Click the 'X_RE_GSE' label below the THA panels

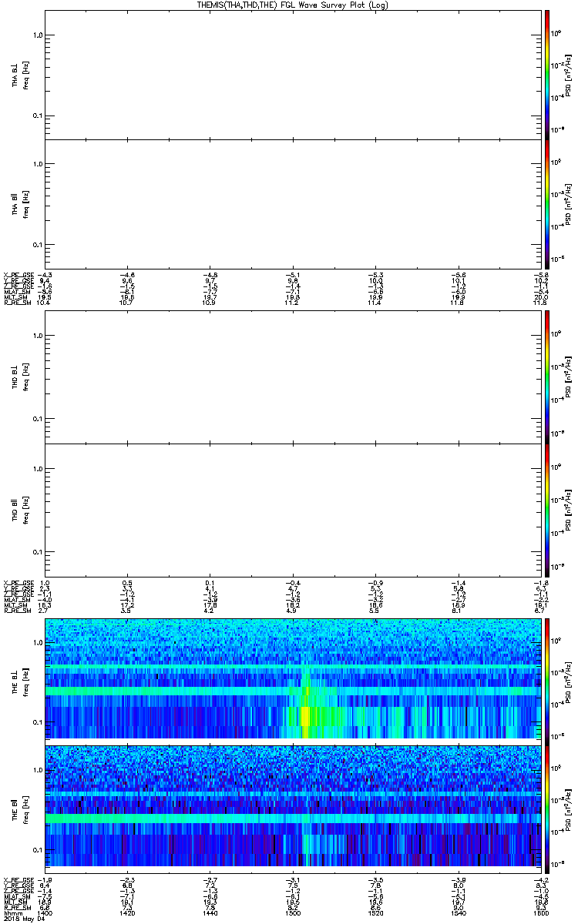coord(18,275)
